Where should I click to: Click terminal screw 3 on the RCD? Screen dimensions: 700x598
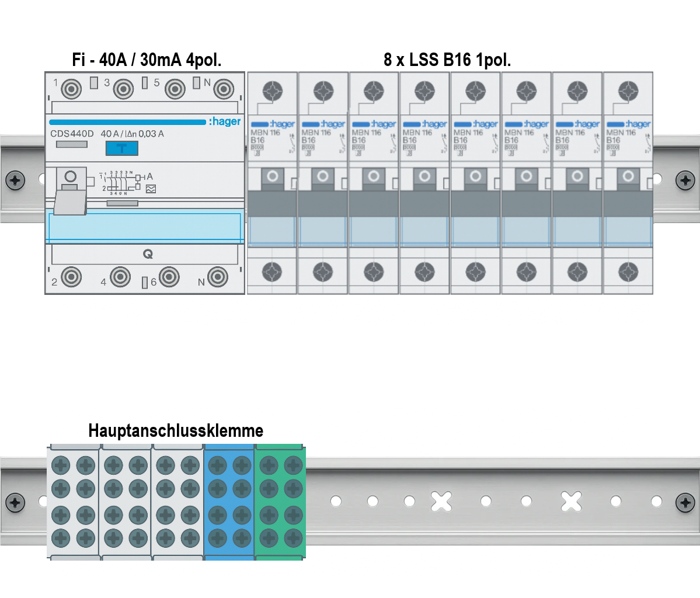(123, 89)
